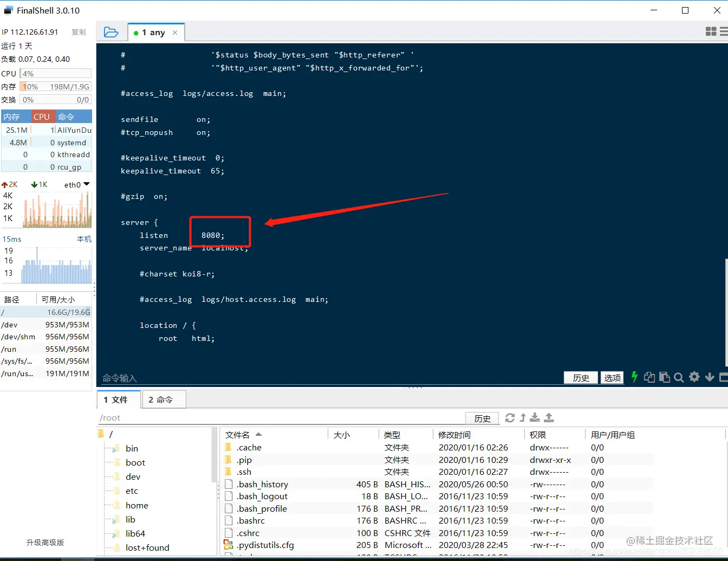Select the systemd process row

[47, 143]
